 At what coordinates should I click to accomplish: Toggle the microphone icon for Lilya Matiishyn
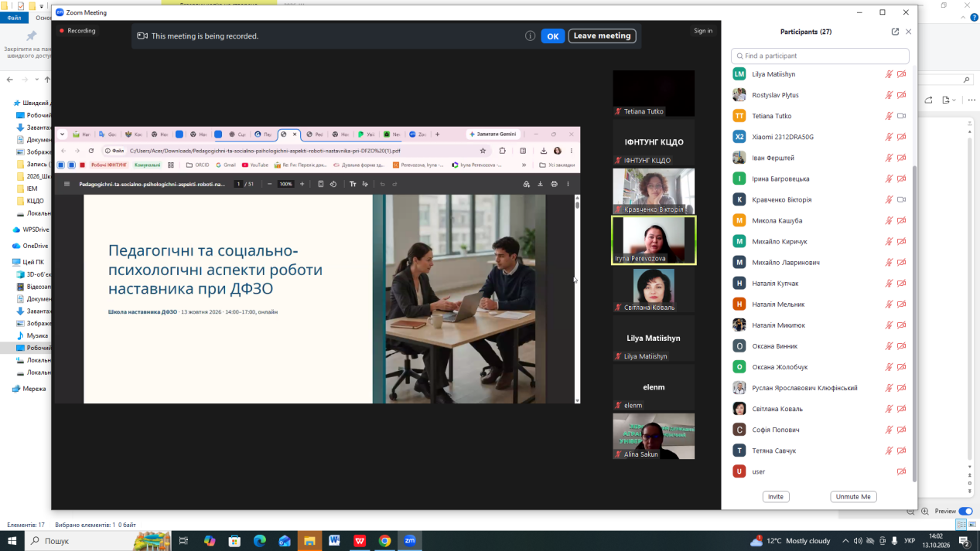890,74
